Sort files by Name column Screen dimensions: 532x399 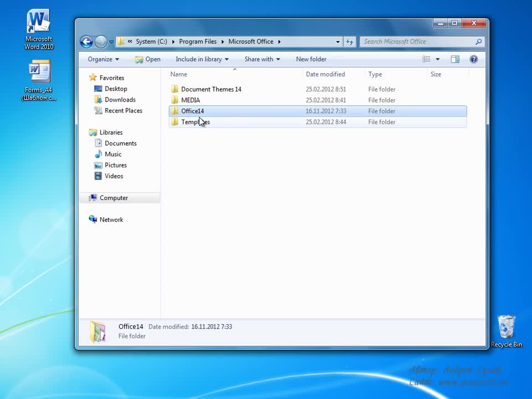click(x=235, y=74)
